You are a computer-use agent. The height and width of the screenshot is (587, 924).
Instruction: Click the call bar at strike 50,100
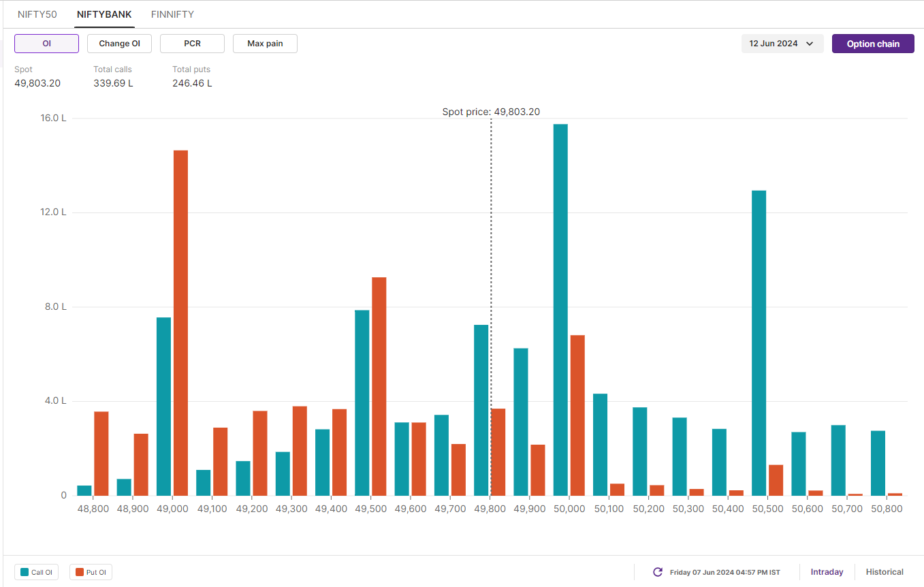coord(600,445)
